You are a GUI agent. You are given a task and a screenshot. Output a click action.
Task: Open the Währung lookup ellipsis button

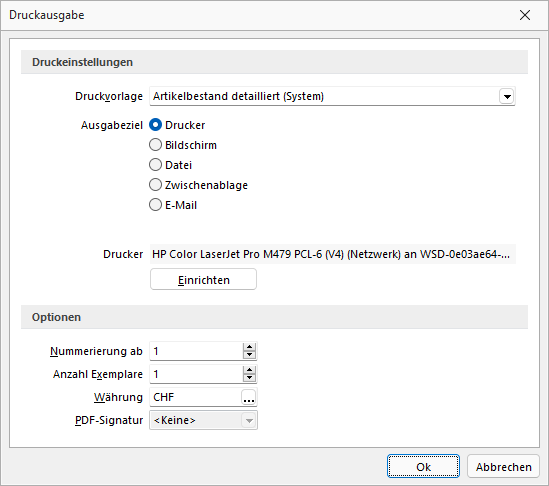(x=249, y=397)
